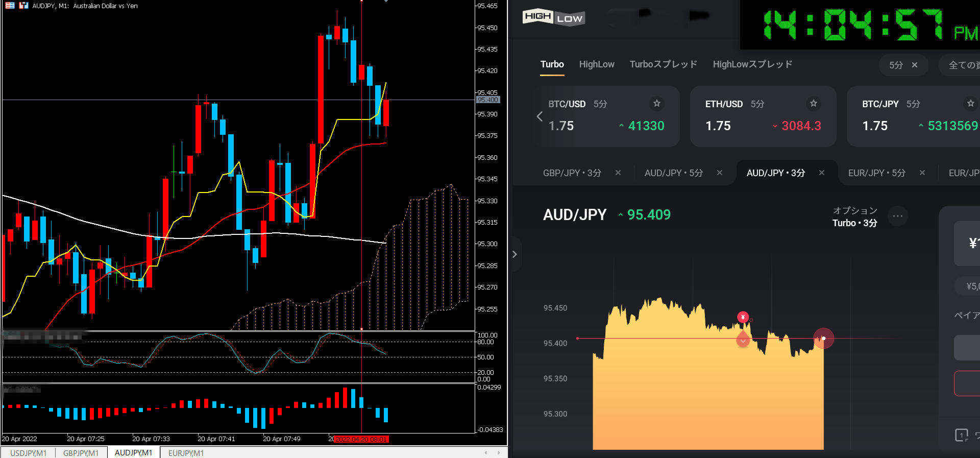Star the ETH/USD 5分 asset card
Image resolution: width=980 pixels, height=458 pixels.
click(813, 104)
